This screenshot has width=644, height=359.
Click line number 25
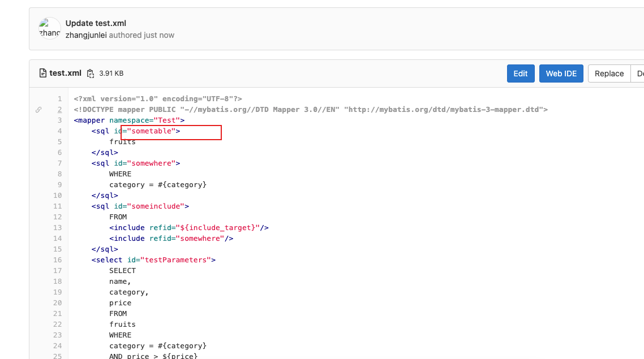pyautogui.click(x=57, y=356)
